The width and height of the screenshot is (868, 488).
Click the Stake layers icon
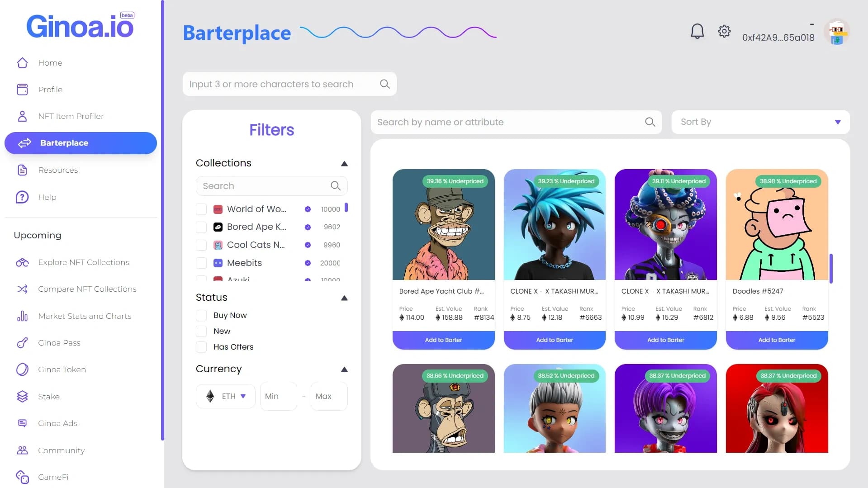[x=22, y=397]
